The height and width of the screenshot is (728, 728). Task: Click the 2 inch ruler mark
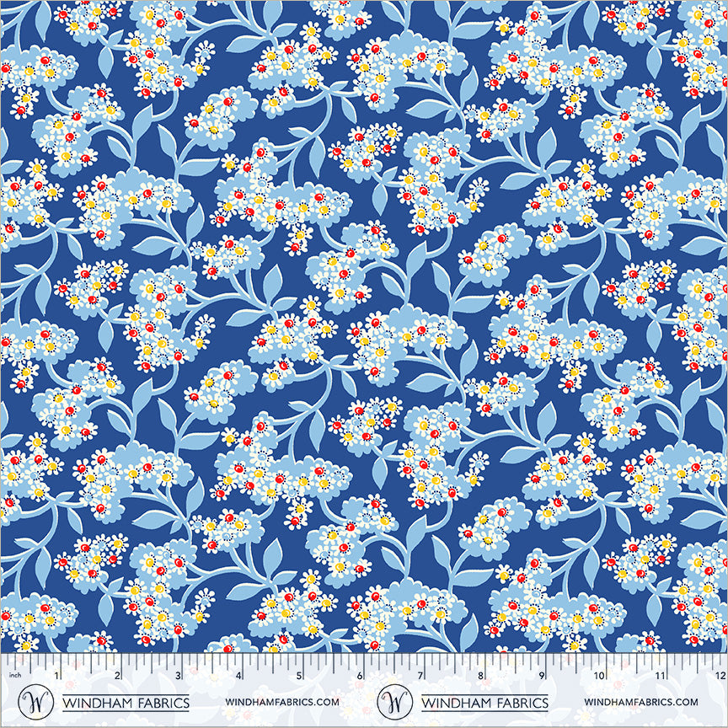[117, 675]
